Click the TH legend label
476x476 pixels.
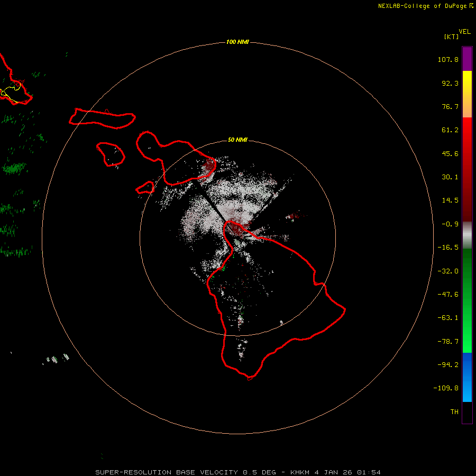coord(454,411)
